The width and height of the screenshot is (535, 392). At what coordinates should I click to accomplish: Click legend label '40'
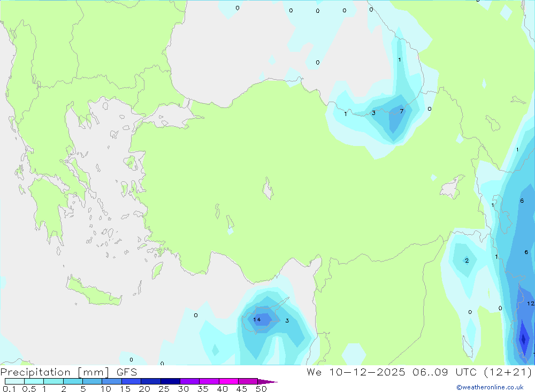[222, 389]
